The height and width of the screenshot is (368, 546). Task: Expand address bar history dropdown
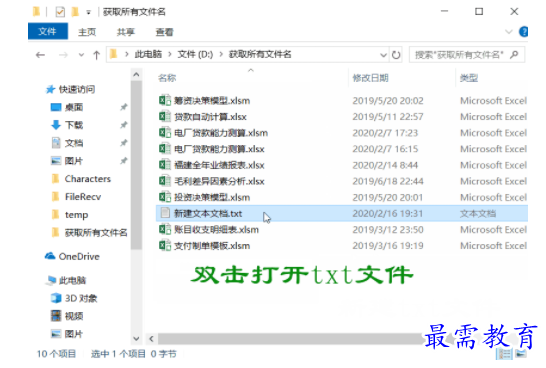point(383,55)
